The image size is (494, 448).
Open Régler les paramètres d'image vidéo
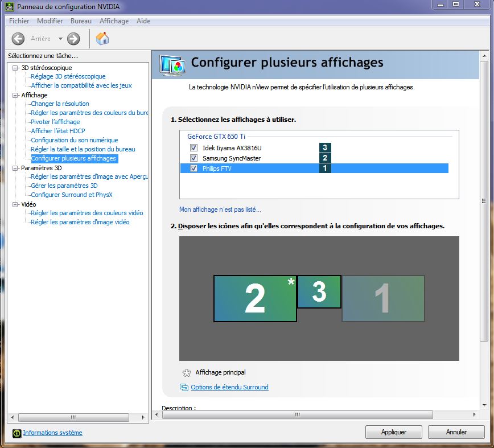[80, 222]
